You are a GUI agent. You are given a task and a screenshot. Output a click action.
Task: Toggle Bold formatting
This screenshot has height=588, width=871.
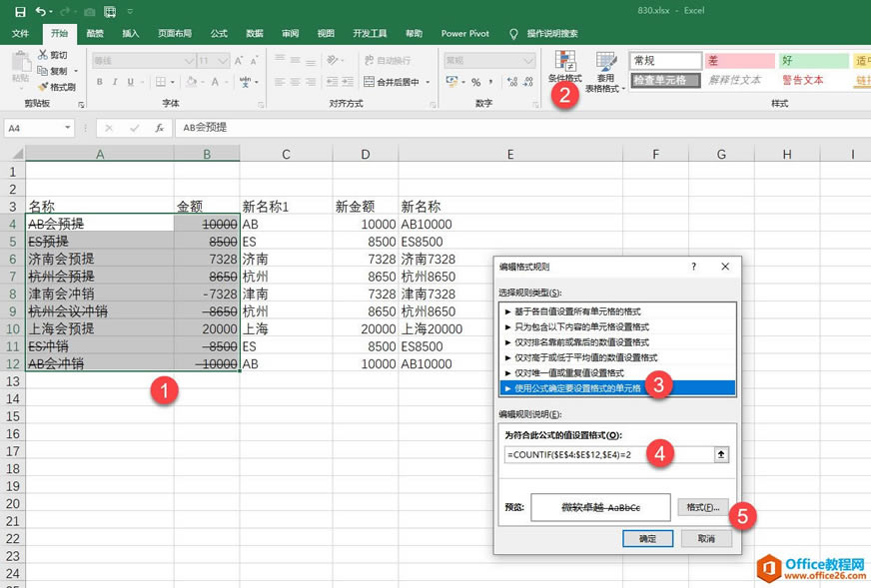(100, 82)
